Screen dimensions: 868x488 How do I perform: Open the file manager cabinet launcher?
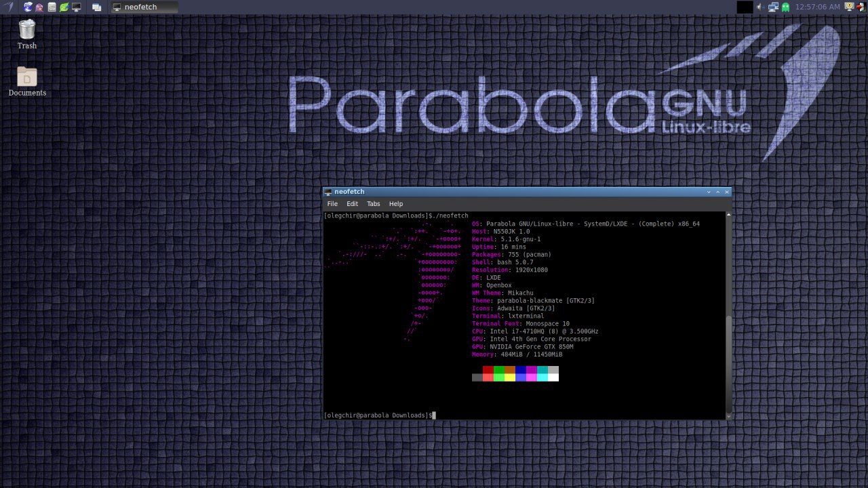point(52,7)
